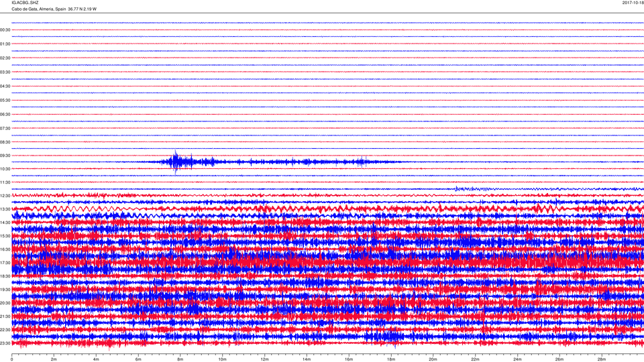This screenshot has width=644, height=362.
Task: Click the '28m' tick label on the axis
Action: (x=601, y=359)
